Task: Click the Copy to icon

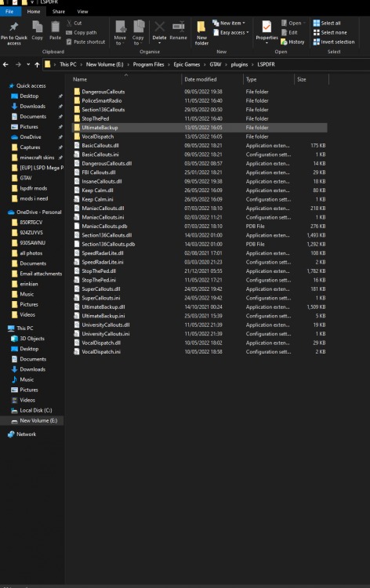Action: (x=138, y=27)
